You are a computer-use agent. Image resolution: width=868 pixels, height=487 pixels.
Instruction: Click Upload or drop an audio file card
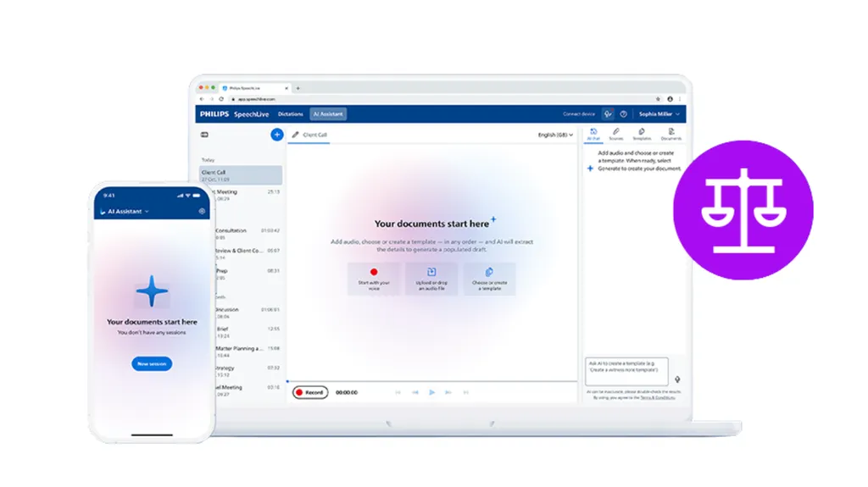pyautogui.click(x=431, y=279)
